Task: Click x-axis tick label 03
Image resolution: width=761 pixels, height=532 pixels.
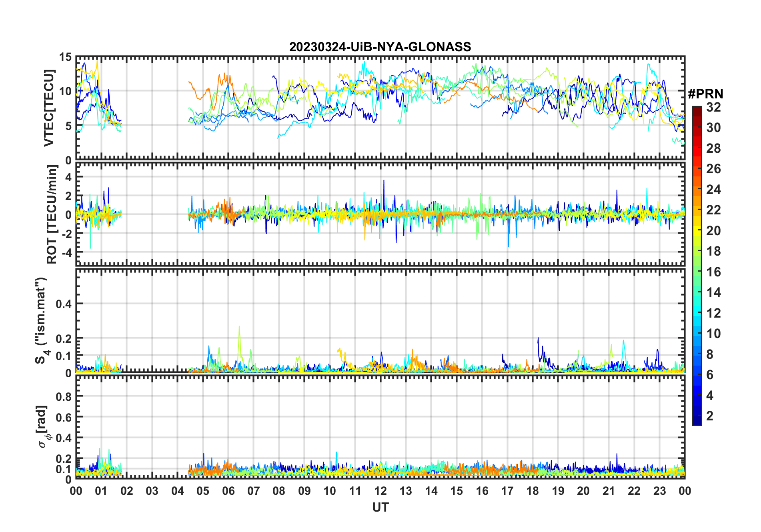Action: tap(152, 491)
